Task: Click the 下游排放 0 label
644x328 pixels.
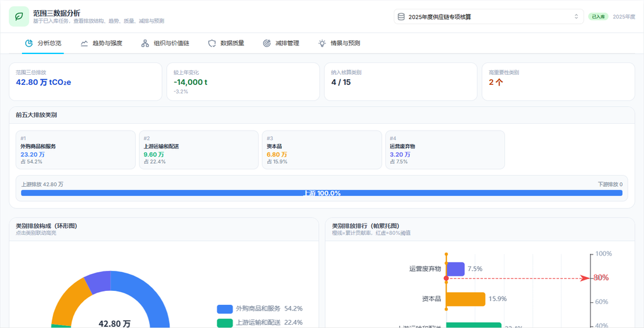Action: point(610,185)
